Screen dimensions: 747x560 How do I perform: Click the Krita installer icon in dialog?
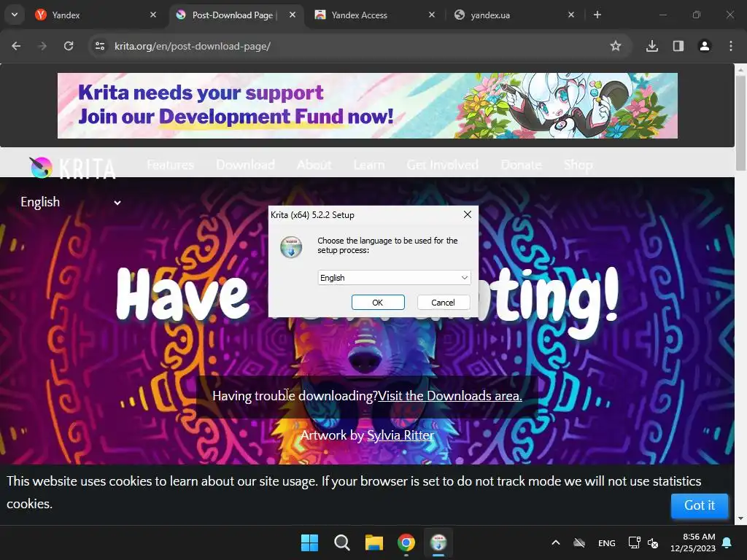(291, 247)
